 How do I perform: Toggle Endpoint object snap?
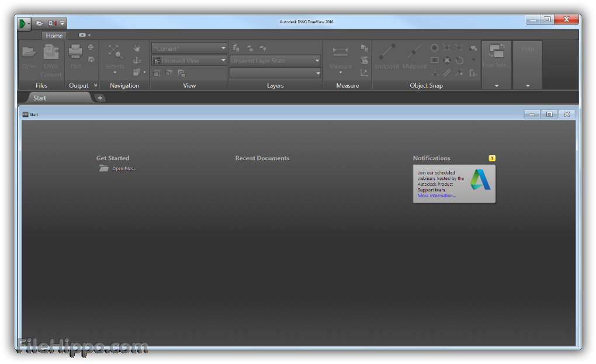(386, 53)
